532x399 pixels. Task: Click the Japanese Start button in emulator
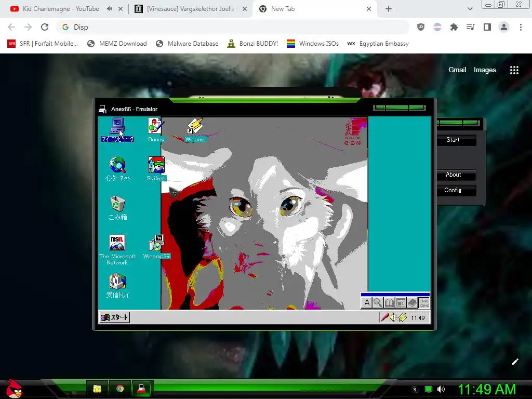114,317
